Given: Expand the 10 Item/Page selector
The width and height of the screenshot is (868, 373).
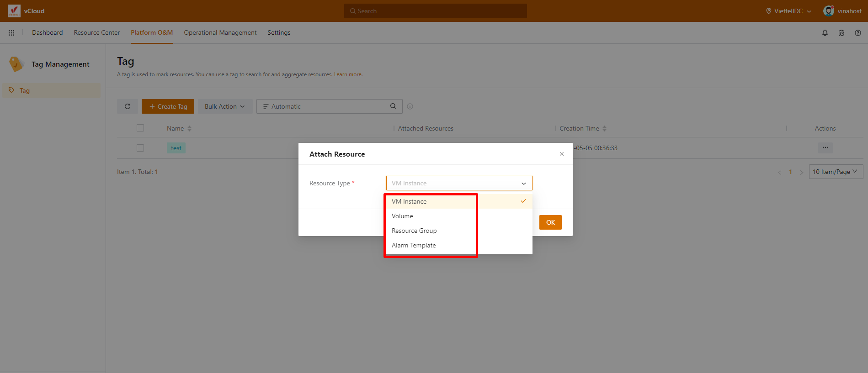Looking at the screenshot, I should (835, 172).
